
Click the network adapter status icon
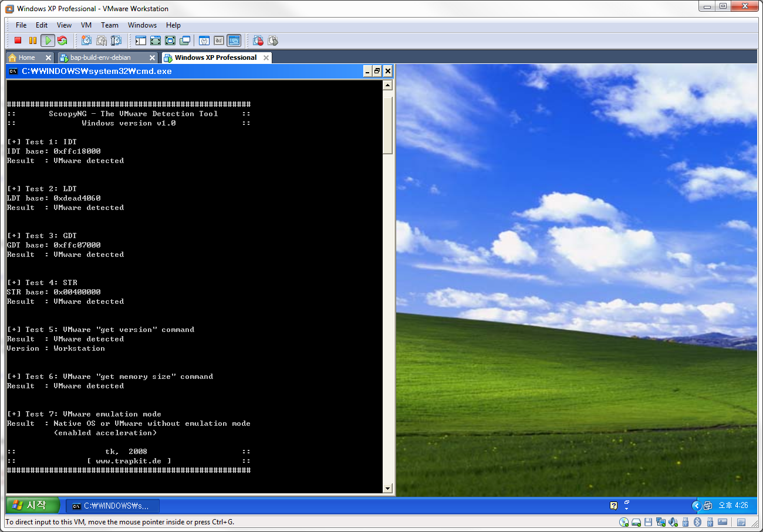click(x=660, y=522)
